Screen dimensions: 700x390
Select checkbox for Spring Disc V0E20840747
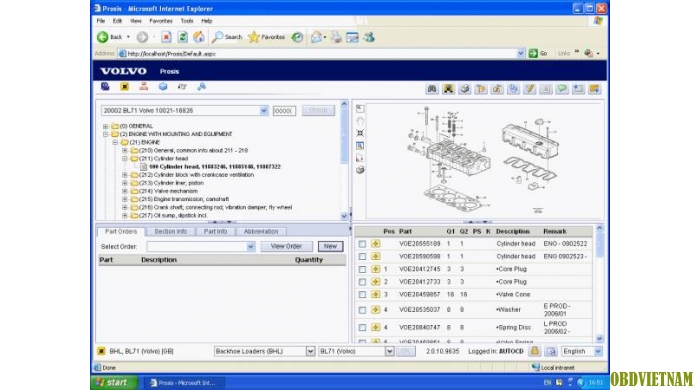coord(362,328)
